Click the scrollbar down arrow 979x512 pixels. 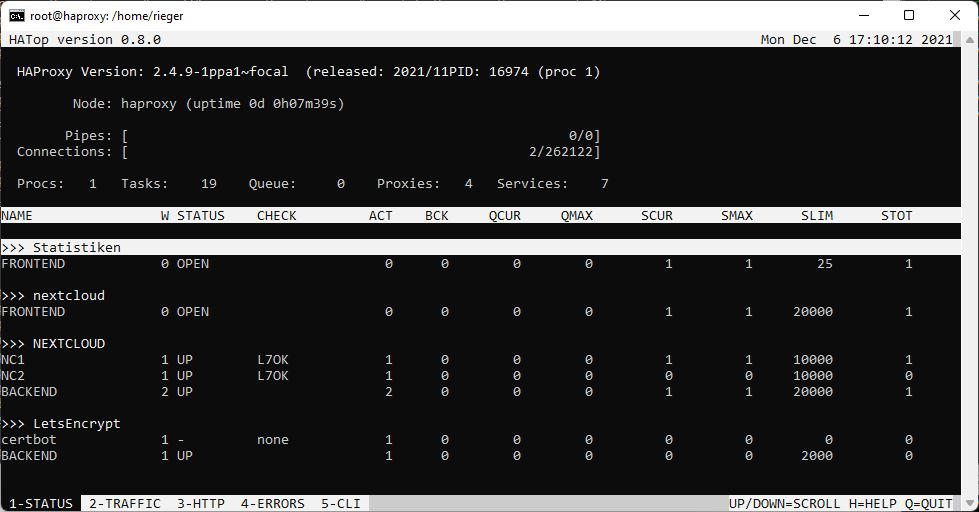point(970,503)
